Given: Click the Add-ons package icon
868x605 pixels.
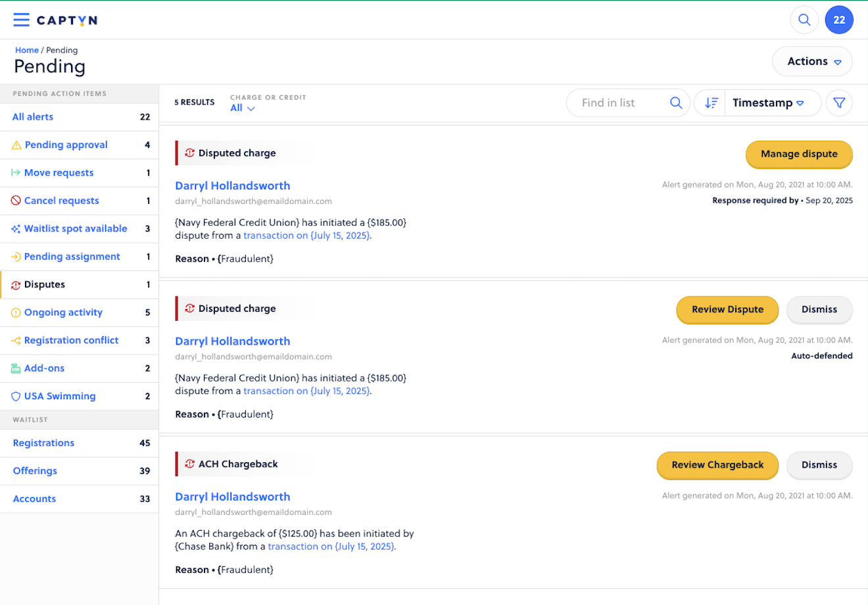Looking at the screenshot, I should [16, 368].
